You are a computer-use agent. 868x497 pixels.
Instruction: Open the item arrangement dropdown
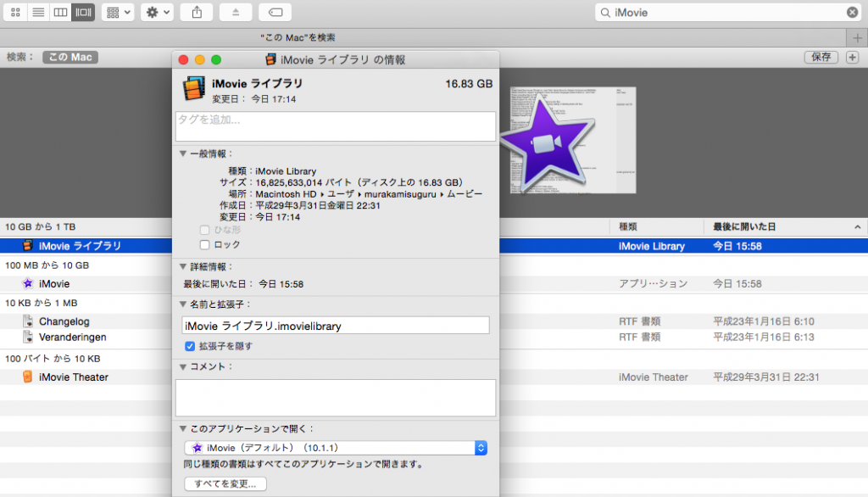click(x=118, y=12)
